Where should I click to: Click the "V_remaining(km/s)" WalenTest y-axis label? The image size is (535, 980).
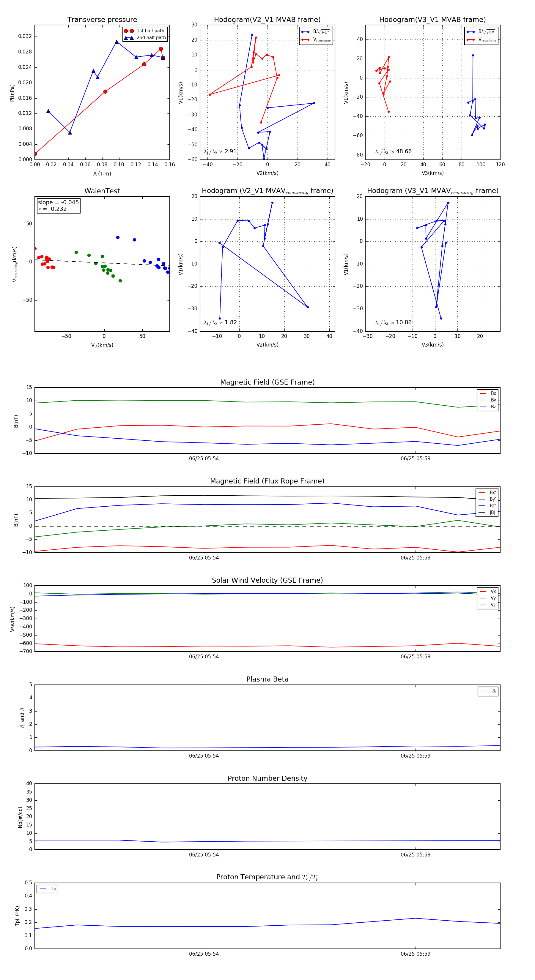[15, 264]
